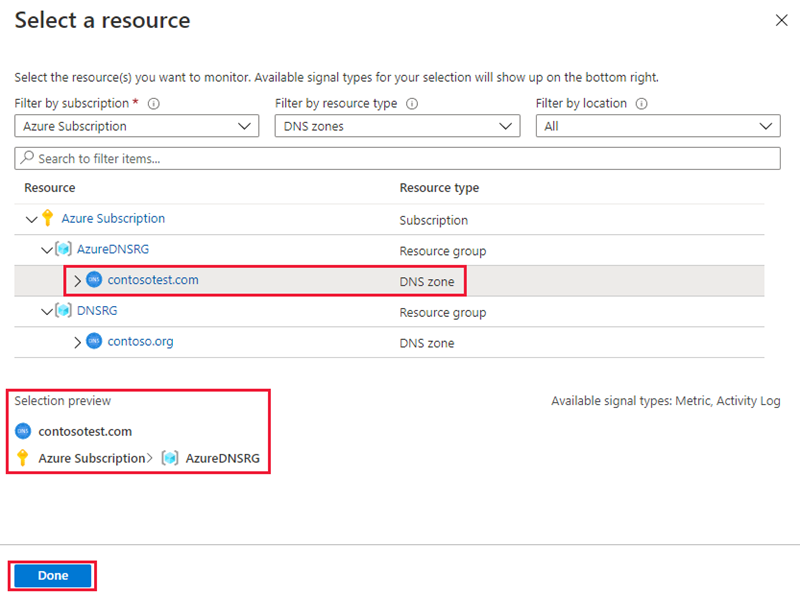
Task: Open the Filter by subscription dropdown
Action: pos(137,126)
